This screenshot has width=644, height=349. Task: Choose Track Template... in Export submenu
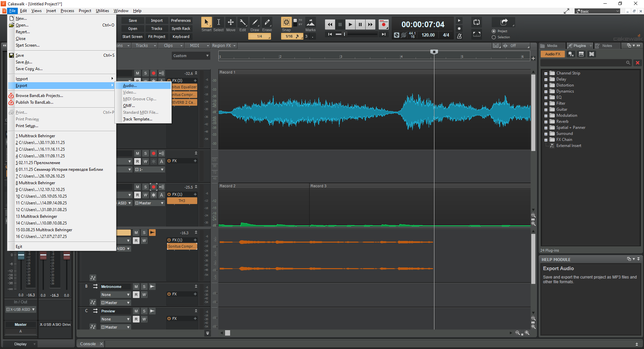(143, 119)
